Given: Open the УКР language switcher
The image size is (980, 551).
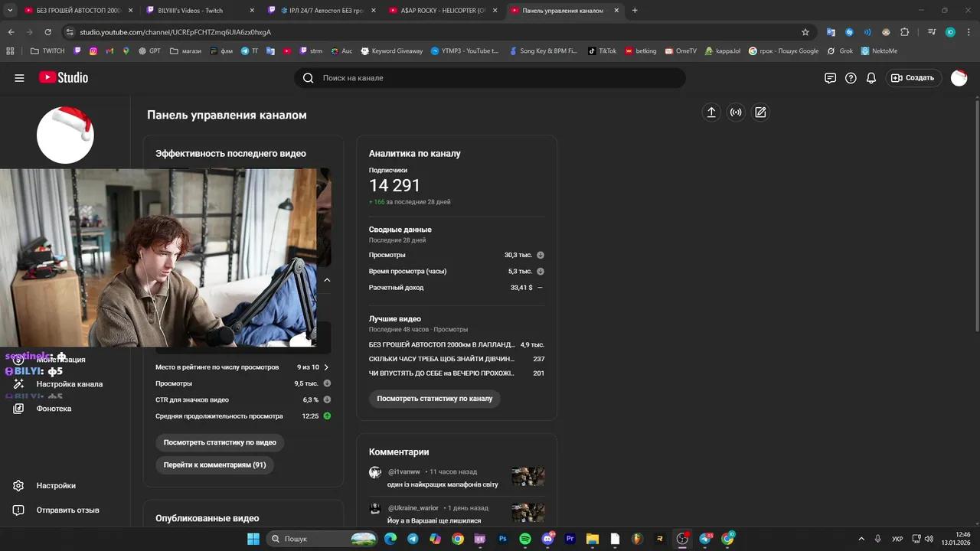Looking at the screenshot, I should [x=897, y=539].
